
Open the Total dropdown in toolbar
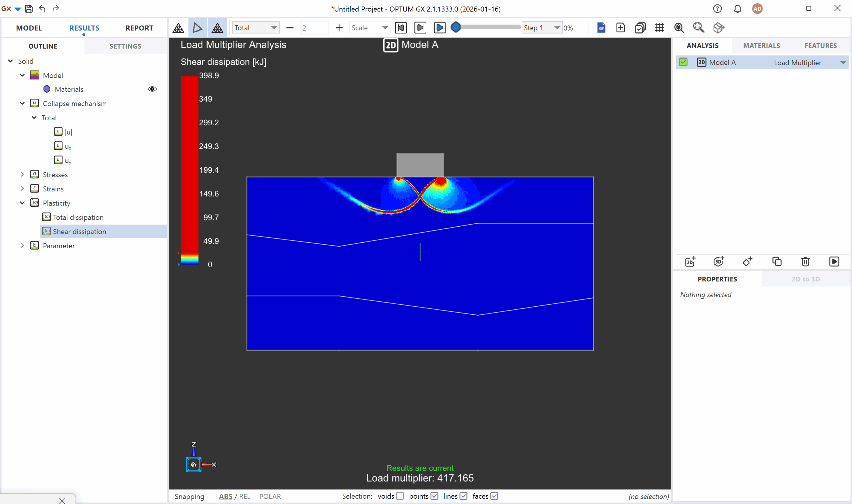point(256,28)
